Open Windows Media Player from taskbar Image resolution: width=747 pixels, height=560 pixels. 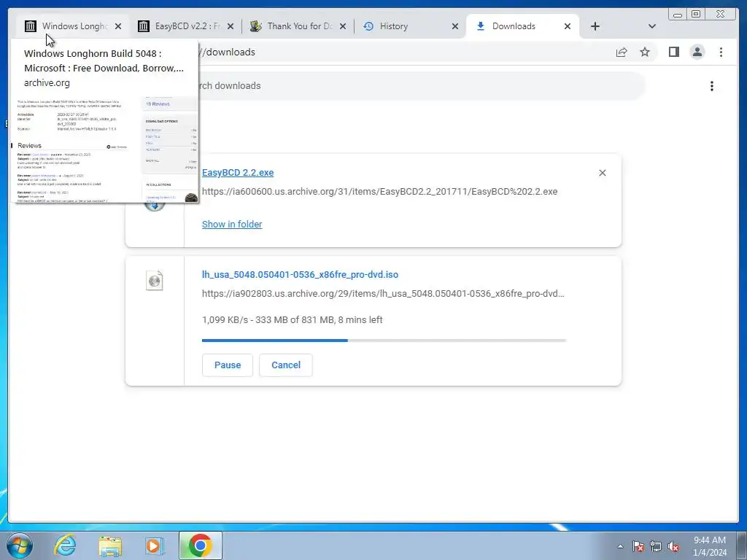154,546
